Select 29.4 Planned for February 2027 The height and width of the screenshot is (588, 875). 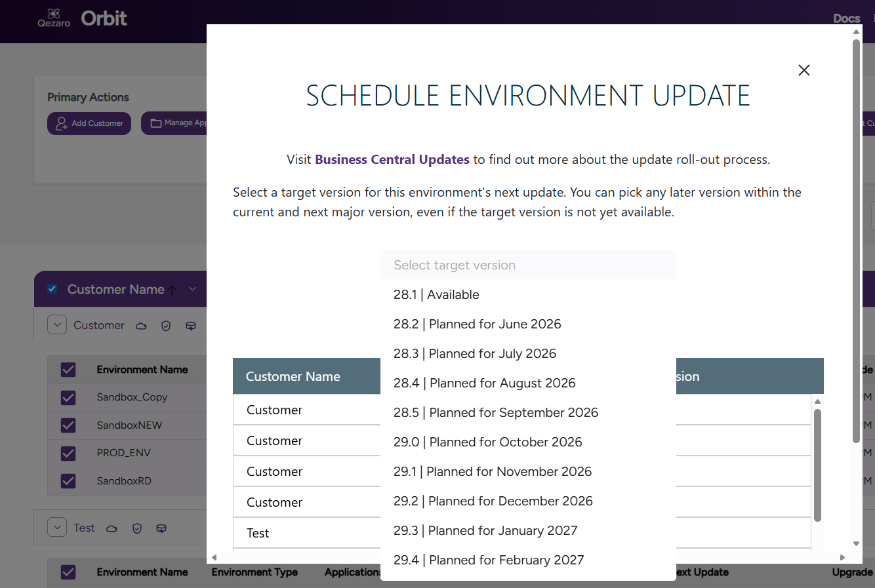pos(528,560)
